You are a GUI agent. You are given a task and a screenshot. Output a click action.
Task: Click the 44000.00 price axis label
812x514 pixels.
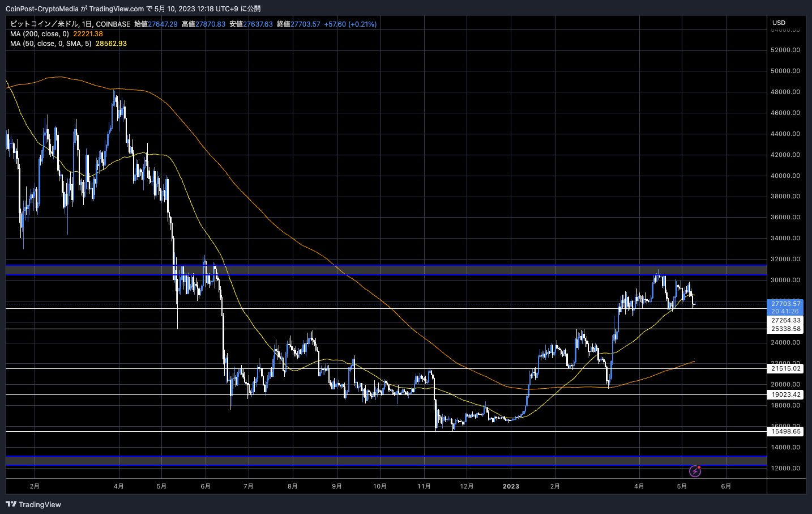[x=785, y=134]
